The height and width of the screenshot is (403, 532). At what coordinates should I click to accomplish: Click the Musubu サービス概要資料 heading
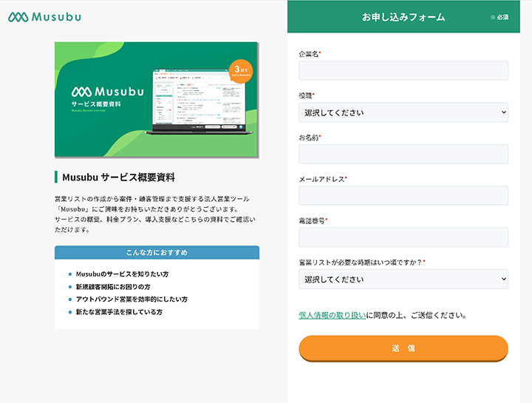pos(118,177)
